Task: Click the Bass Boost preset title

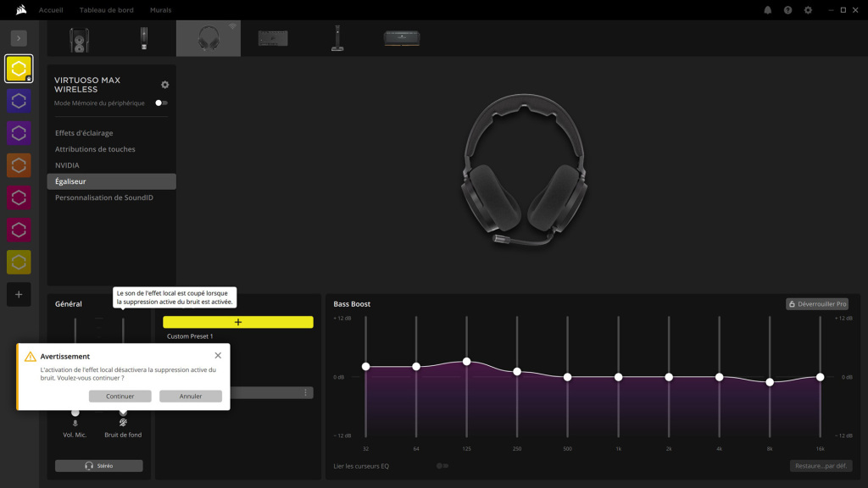Action: point(352,304)
